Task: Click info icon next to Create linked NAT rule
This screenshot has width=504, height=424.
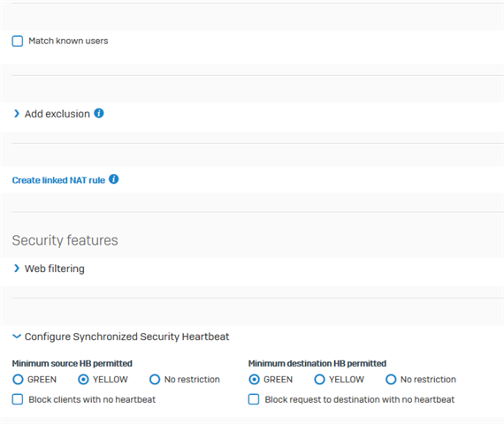Action: pos(113,179)
